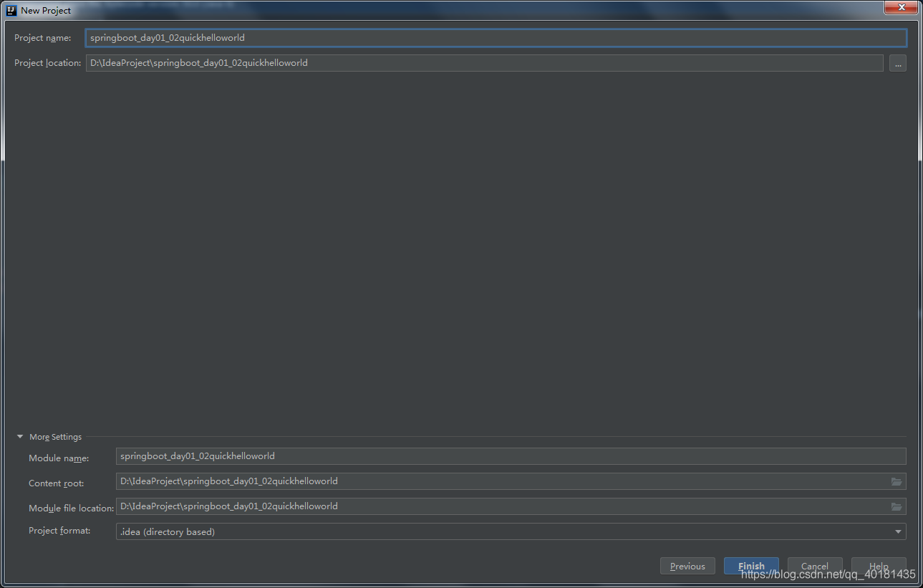923x588 pixels.
Task: Open folder browser for Content root
Action: (897, 481)
